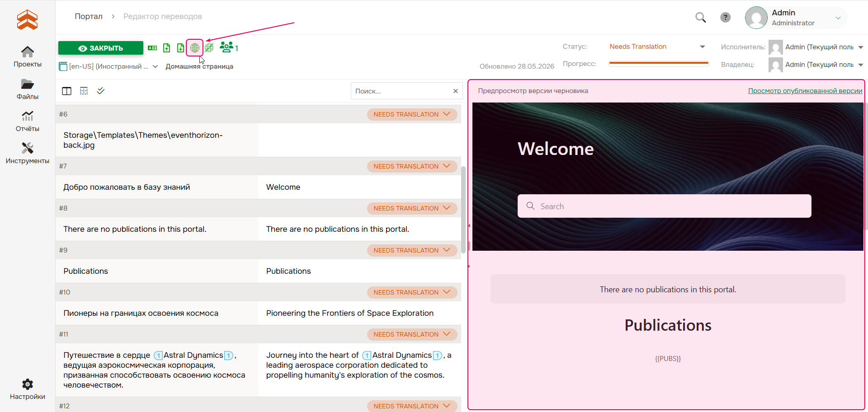The image size is (868, 412).
Task: Click the orange progress bar
Action: click(659, 63)
